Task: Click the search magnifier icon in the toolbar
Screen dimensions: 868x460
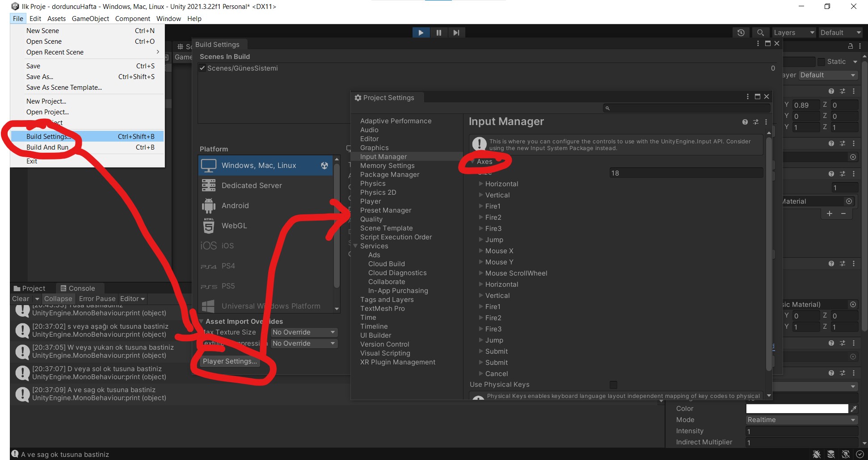Action: pyautogui.click(x=760, y=33)
